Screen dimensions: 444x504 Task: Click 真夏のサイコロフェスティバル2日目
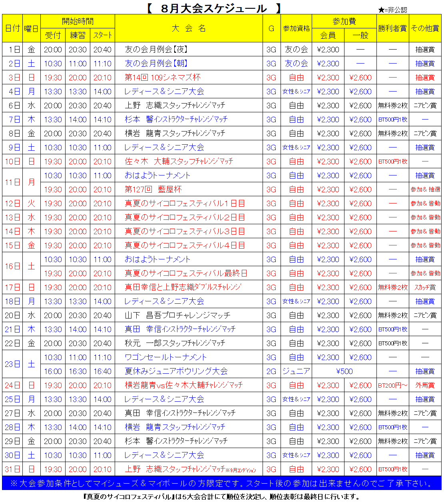click(185, 217)
